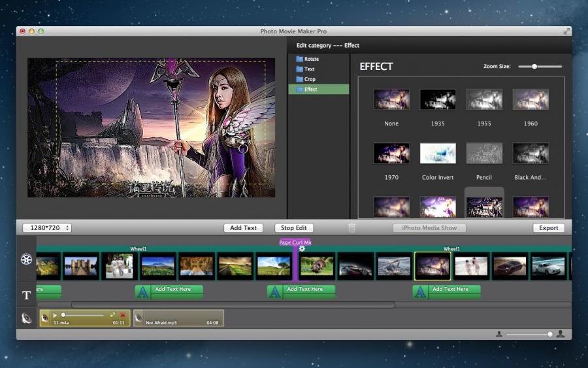Click the A icon of rightmost text clip
Viewport: 588px width, 368px height.
420,292
